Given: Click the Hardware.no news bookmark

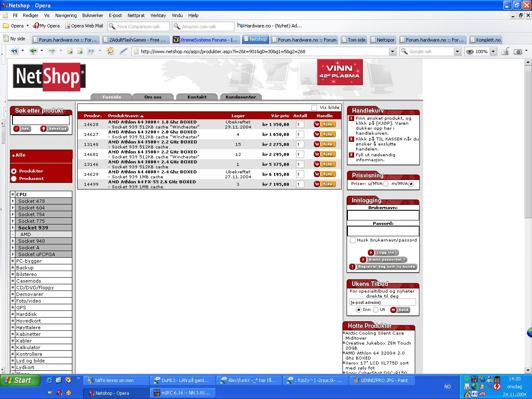Looking at the screenshot, I should coord(269,26).
